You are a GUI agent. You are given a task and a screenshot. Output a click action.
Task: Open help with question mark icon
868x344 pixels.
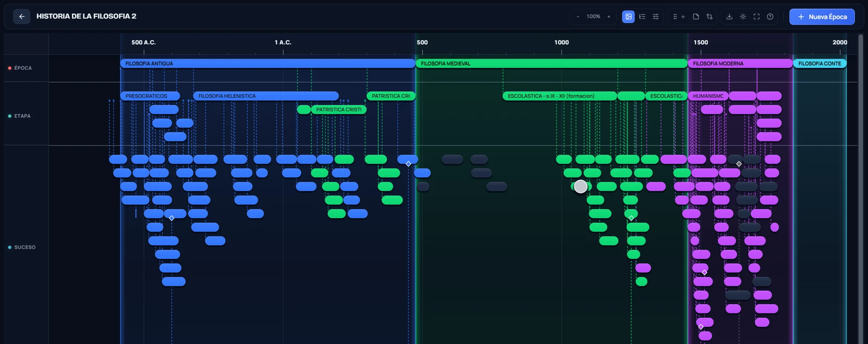coord(770,17)
